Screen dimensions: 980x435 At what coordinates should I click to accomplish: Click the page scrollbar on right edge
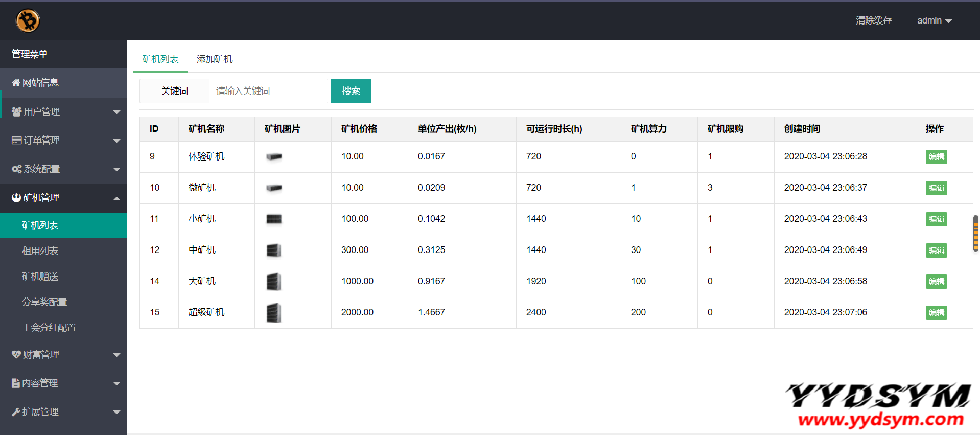coord(975,234)
